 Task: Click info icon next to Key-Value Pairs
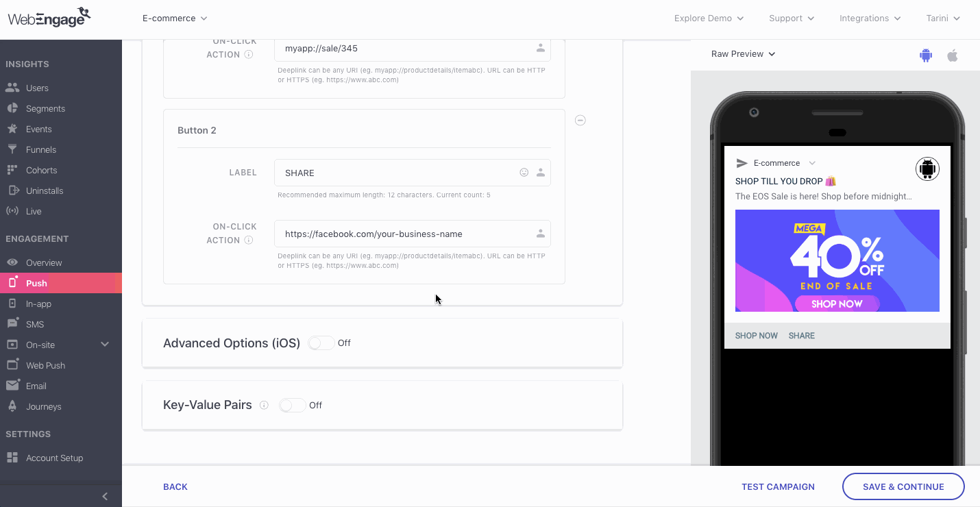coord(264,406)
